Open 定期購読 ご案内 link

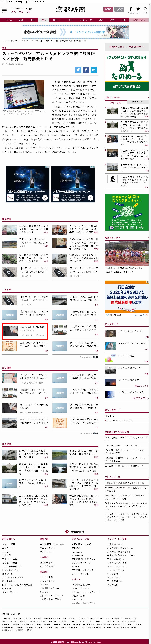click(116, 47)
